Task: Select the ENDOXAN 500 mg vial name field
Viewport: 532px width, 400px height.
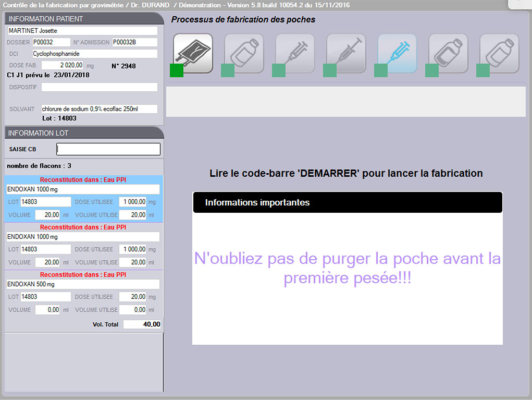Action: pyautogui.click(x=83, y=284)
